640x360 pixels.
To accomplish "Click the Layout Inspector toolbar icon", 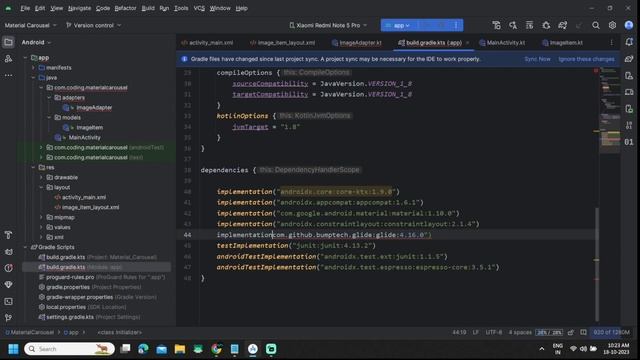I will [x=529, y=25].
